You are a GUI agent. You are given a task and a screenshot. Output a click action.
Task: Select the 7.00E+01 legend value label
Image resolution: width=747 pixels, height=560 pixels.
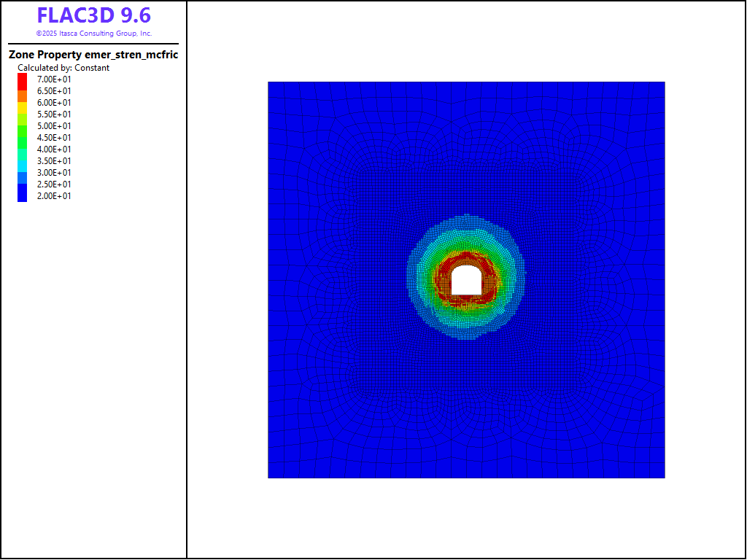coord(55,79)
